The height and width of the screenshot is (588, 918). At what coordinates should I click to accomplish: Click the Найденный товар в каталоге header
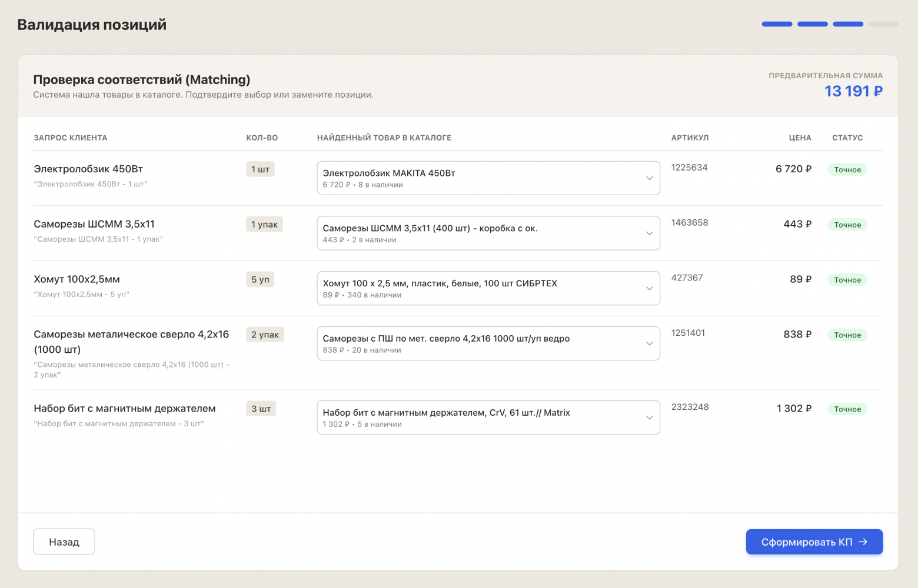click(384, 138)
